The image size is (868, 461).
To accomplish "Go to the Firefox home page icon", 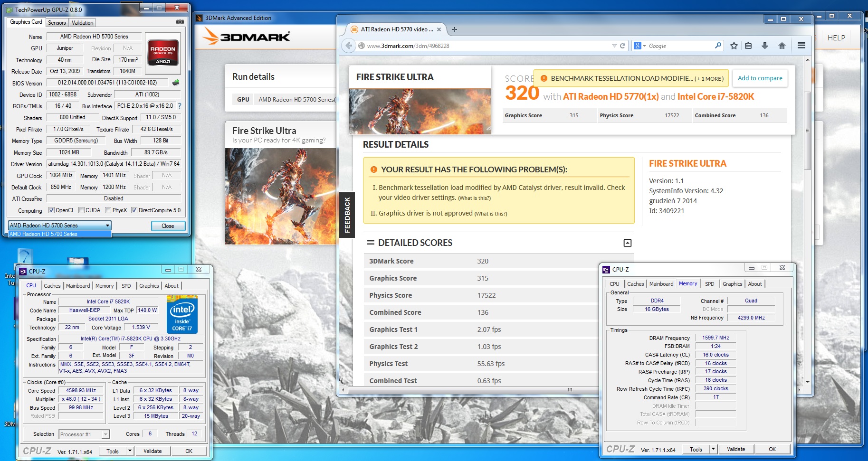I will point(782,46).
